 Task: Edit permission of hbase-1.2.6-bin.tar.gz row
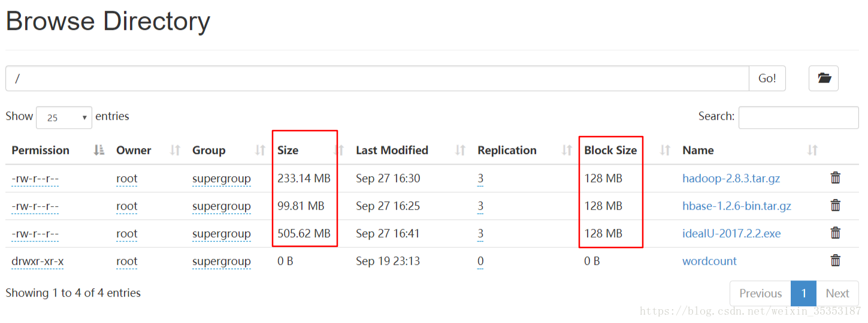point(35,206)
